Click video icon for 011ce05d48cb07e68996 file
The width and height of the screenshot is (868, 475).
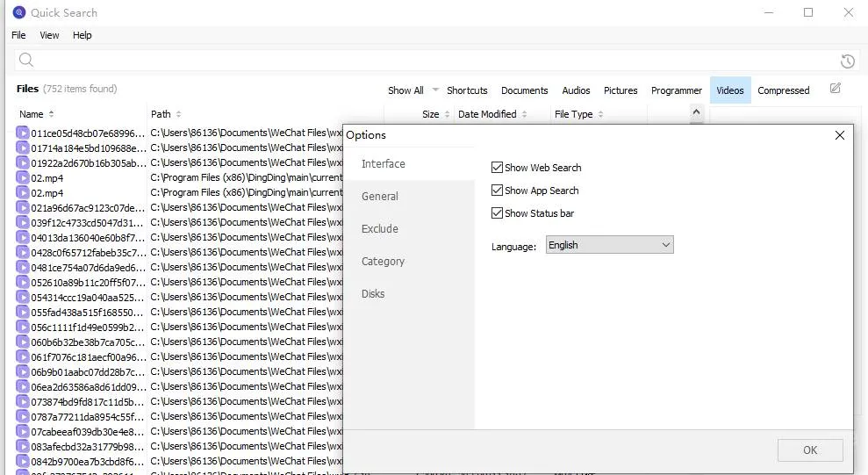[x=22, y=133]
